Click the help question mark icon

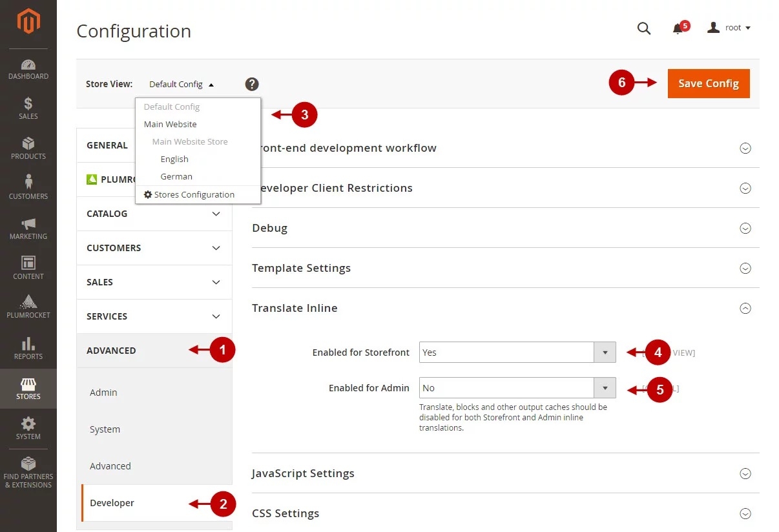(252, 84)
